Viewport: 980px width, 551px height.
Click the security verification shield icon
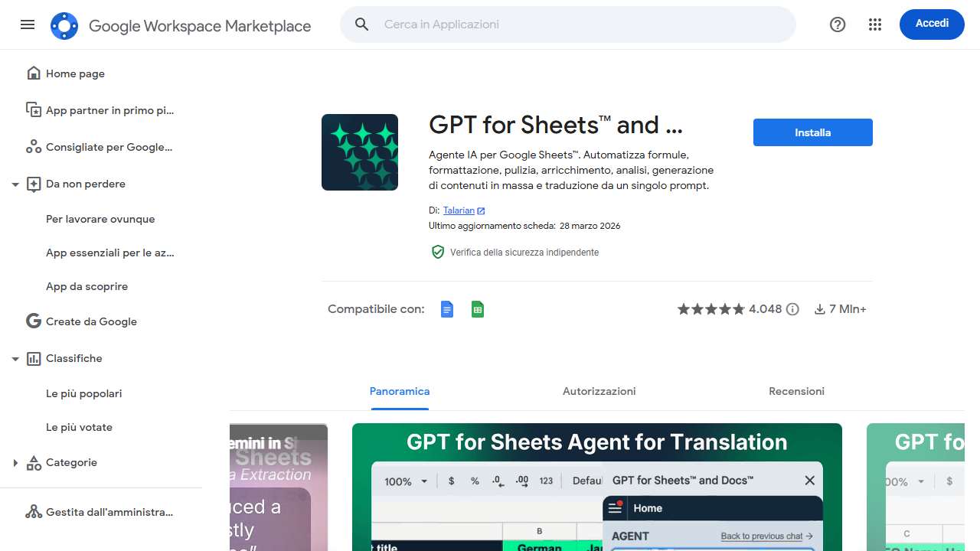coord(438,251)
